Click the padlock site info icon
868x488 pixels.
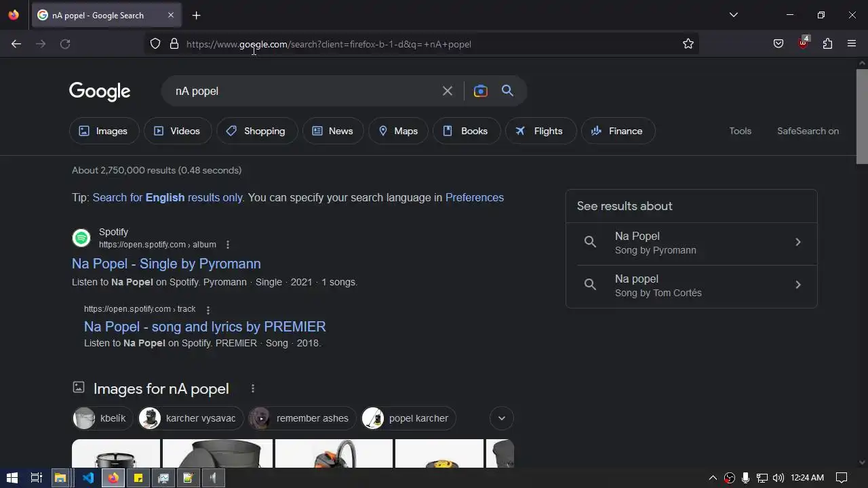pos(174,44)
